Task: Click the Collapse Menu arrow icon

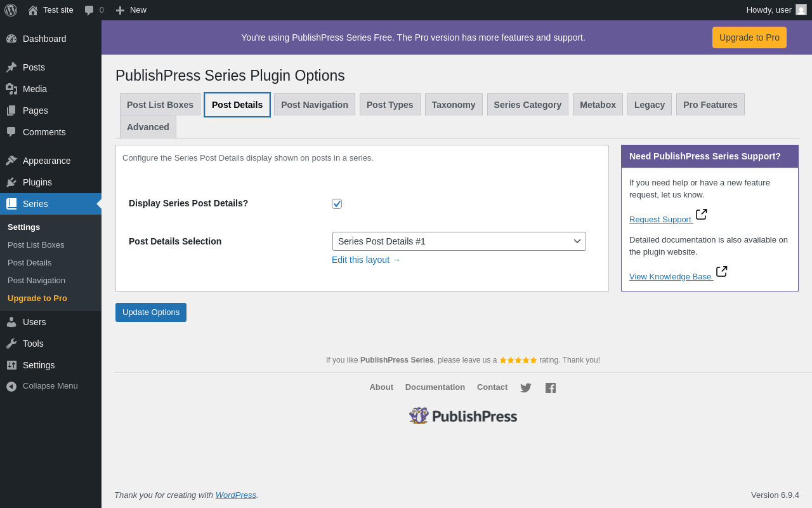Action: (11, 386)
